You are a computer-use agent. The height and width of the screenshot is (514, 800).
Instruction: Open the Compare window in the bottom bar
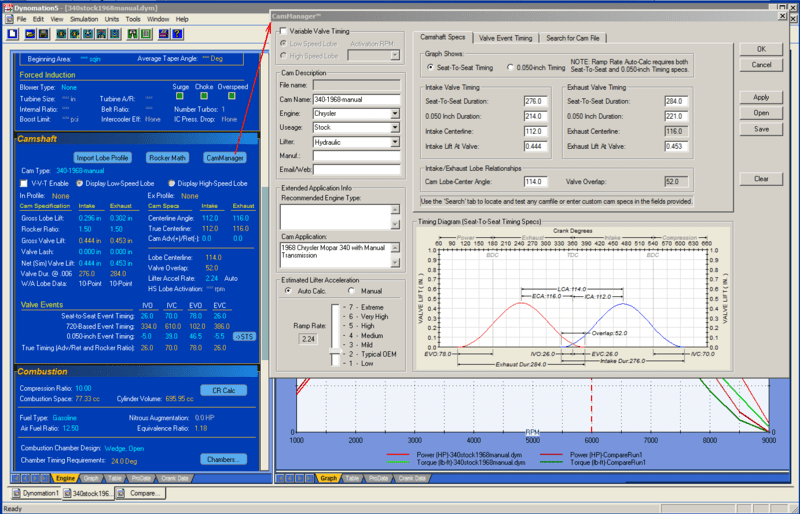click(141, 493)
